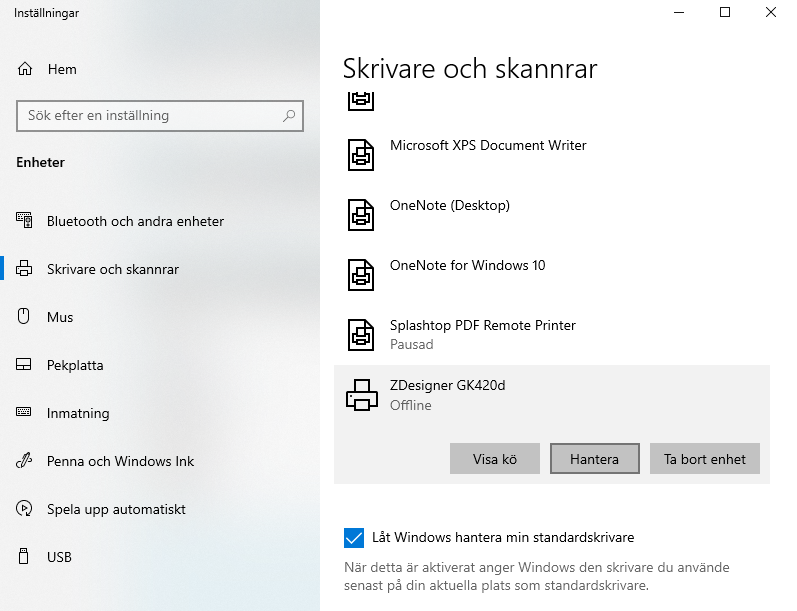The height and width of the screenshot is (611, 797).
Task: Focus the Sök efter en inställning field
Action: click(x=150, y=116)
